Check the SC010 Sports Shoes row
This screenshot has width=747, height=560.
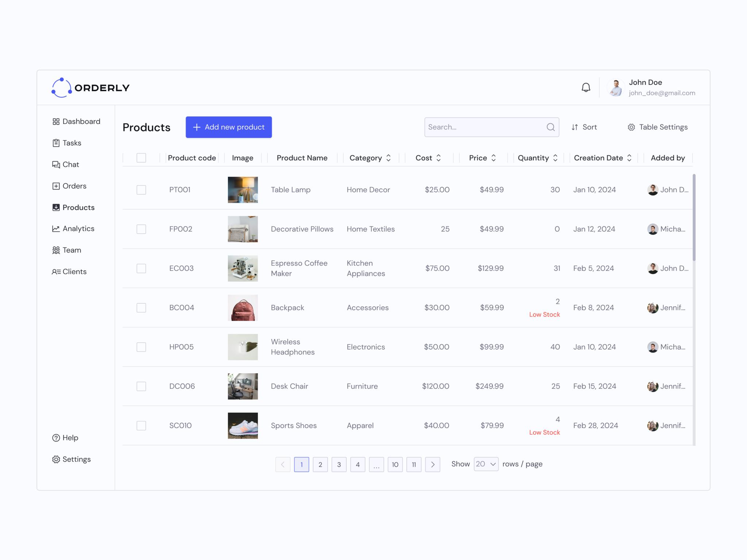141,425
